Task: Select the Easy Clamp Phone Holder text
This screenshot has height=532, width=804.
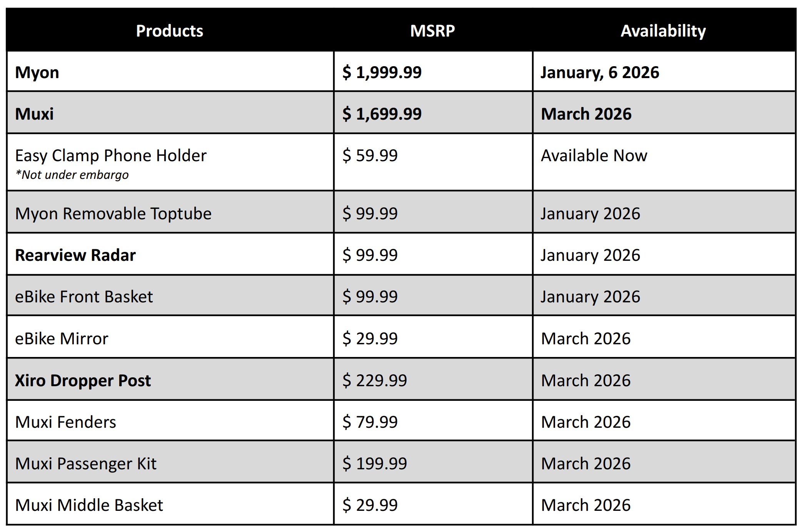Action: 111,155
